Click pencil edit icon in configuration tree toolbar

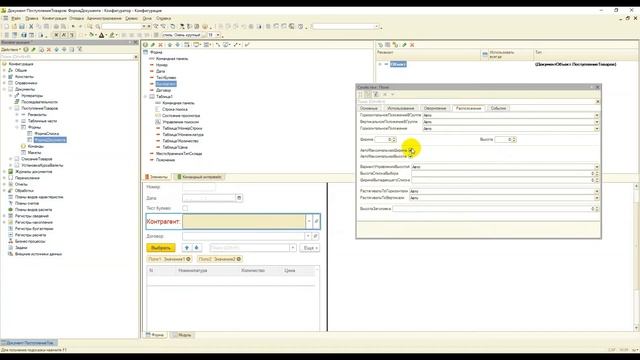[33, 49]
